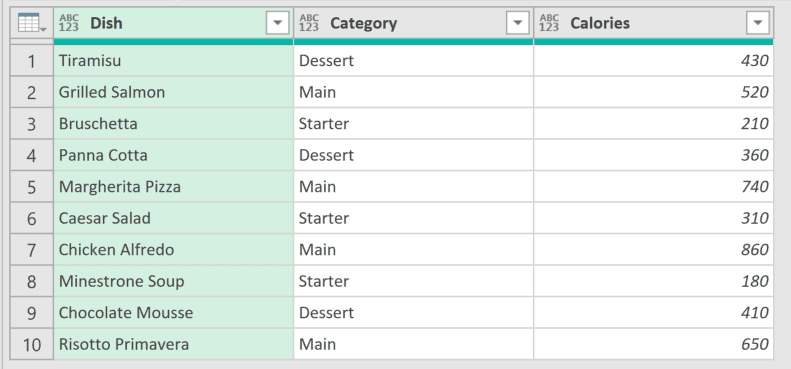
Task: Click the Grilled Salmon cell
Action: (x=174, y=92)
